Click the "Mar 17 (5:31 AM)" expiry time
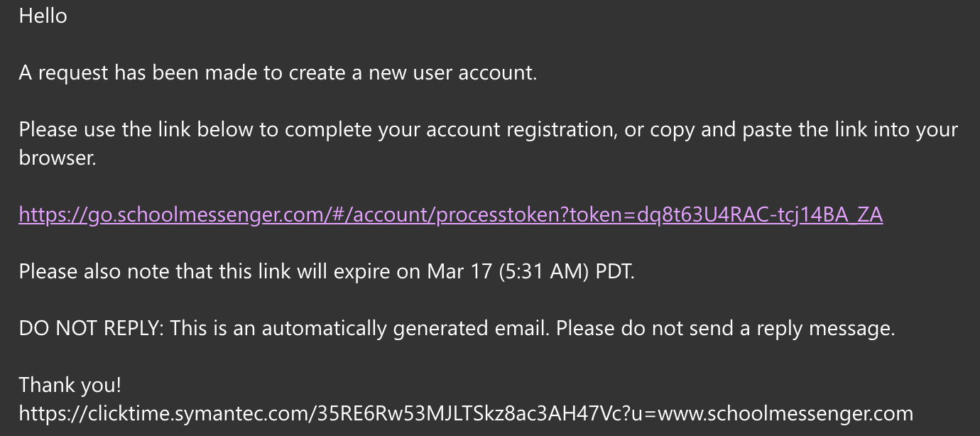980x436 pixels. pyautogui.click(x=508, y=271)
